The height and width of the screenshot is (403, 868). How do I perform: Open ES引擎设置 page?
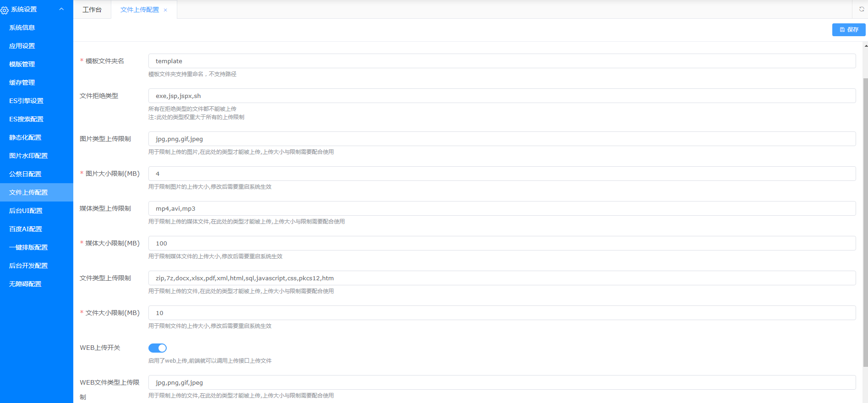pyautogui.click(x=26, y=101)
